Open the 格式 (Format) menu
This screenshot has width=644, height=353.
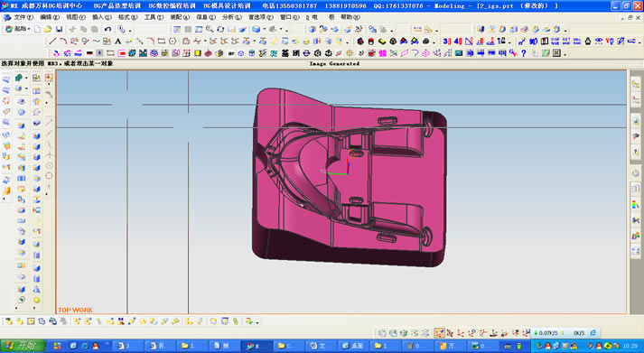coord(127,17)
